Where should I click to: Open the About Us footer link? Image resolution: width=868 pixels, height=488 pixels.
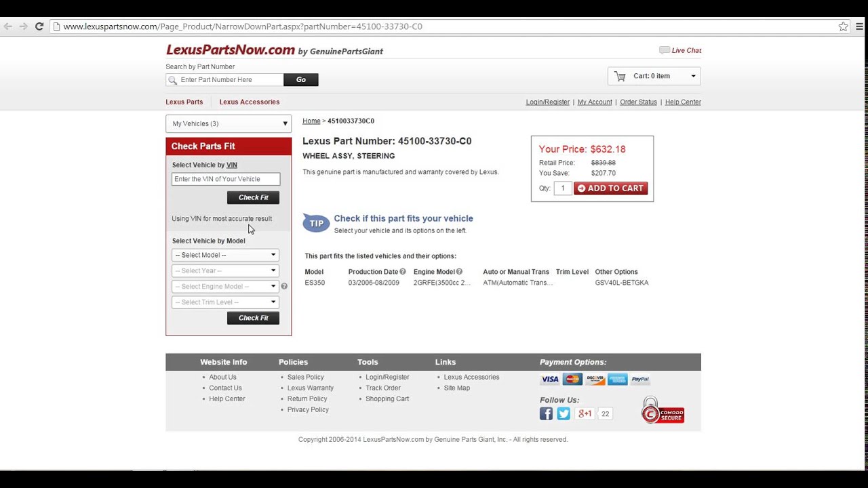point(222,378)
